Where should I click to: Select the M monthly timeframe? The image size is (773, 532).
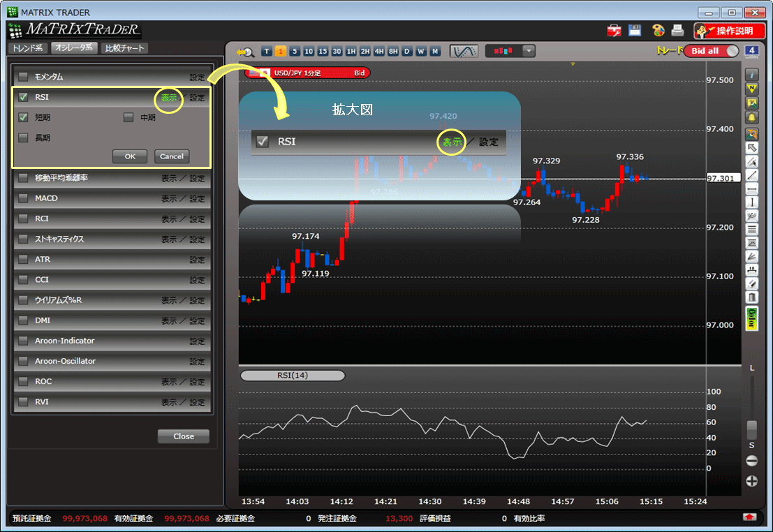tap(435, 51)
